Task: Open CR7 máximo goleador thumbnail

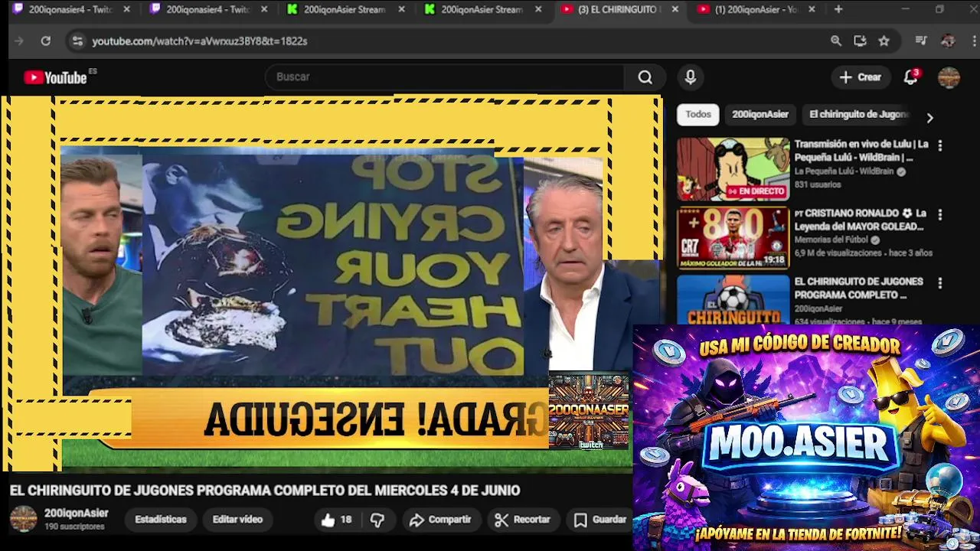Action: (x=733, y=238)
